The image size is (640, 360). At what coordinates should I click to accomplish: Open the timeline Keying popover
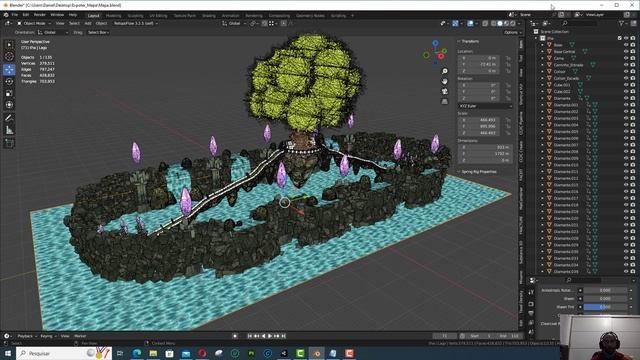[48, 336]
